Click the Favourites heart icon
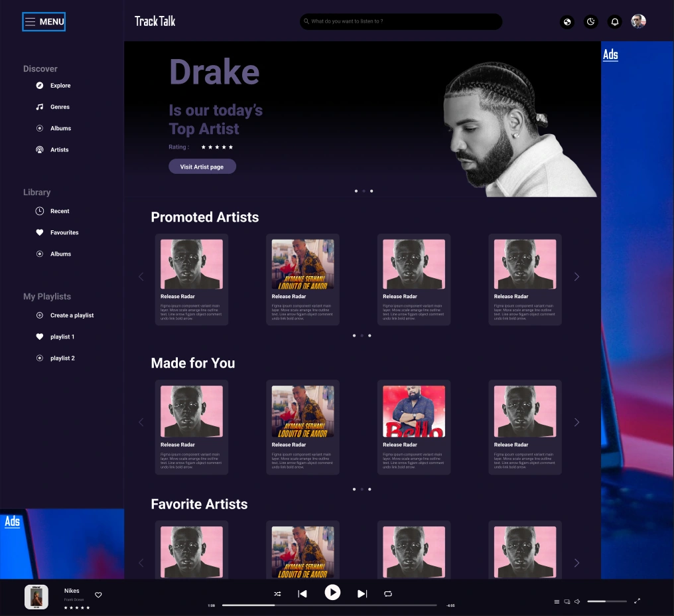Screen dimensions: 674x616 40,232
